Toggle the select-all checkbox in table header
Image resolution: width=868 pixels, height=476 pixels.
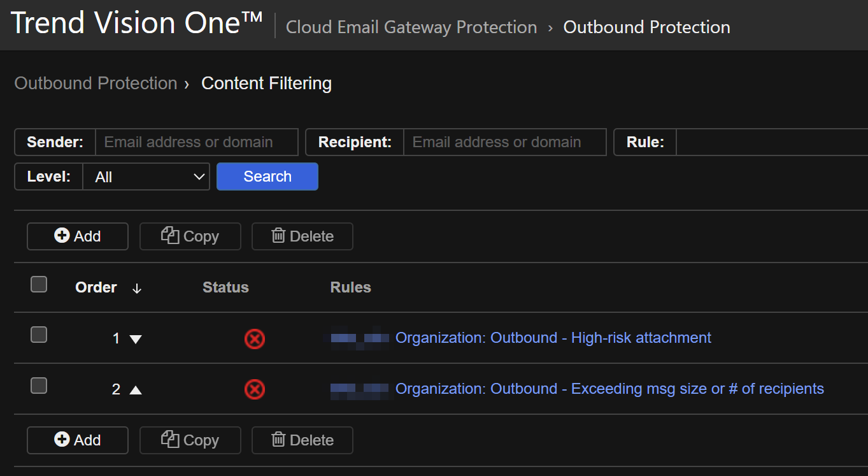(x=39, y=284)
